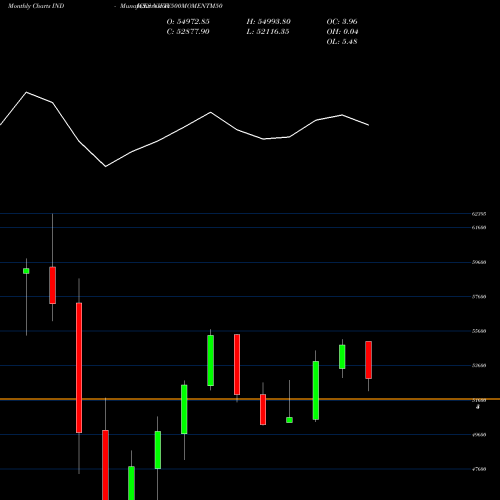
Task: Click the peak of the white indicator line
Action: [27, 92]
